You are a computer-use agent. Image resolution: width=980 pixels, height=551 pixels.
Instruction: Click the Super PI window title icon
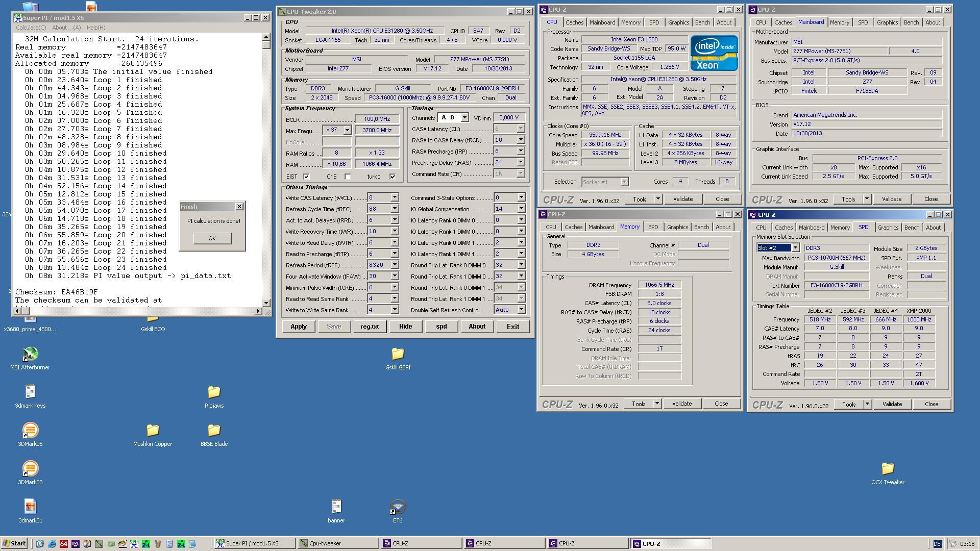click(18, 17)
